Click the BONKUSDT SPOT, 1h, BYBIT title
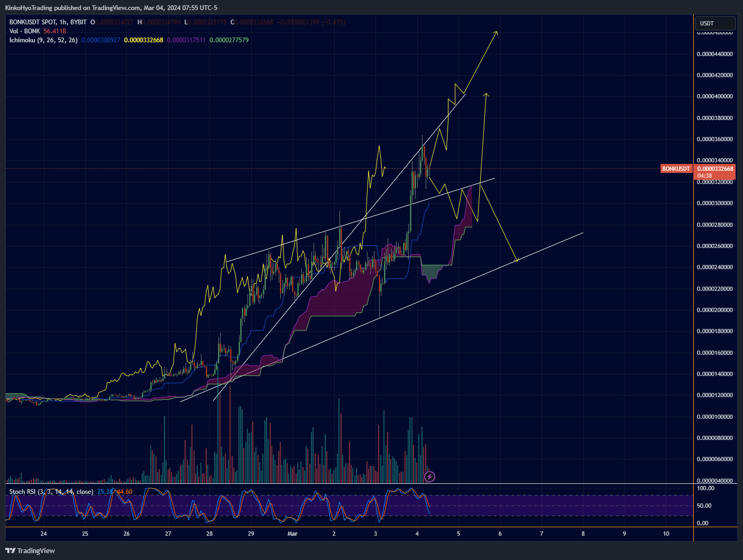743x560 pixels. 48,22
